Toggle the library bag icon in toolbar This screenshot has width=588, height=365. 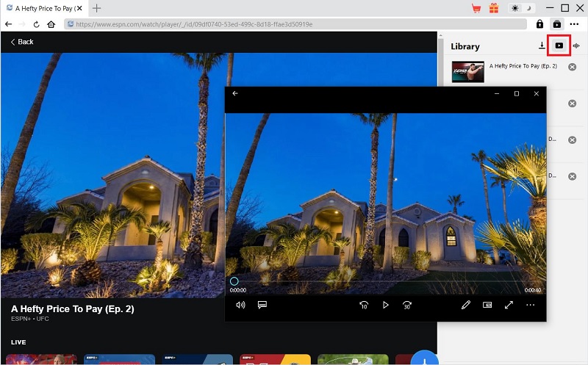pyautogui.click(x=557, y=24)
